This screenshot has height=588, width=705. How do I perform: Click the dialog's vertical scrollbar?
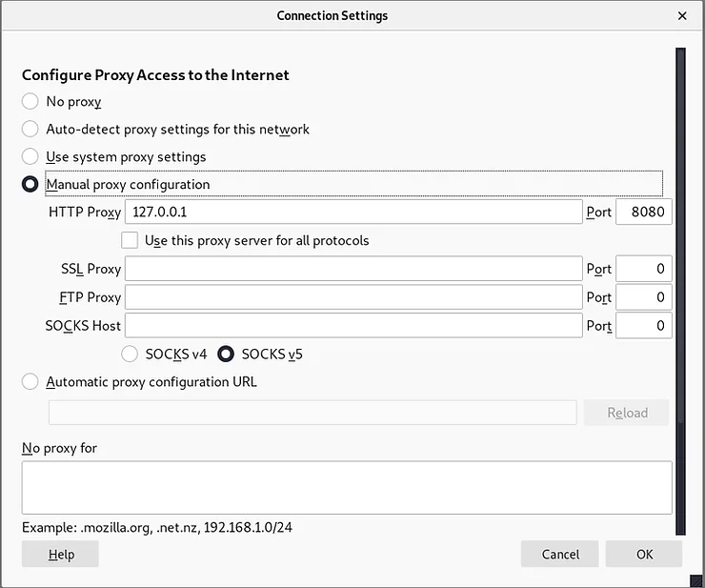680,291
